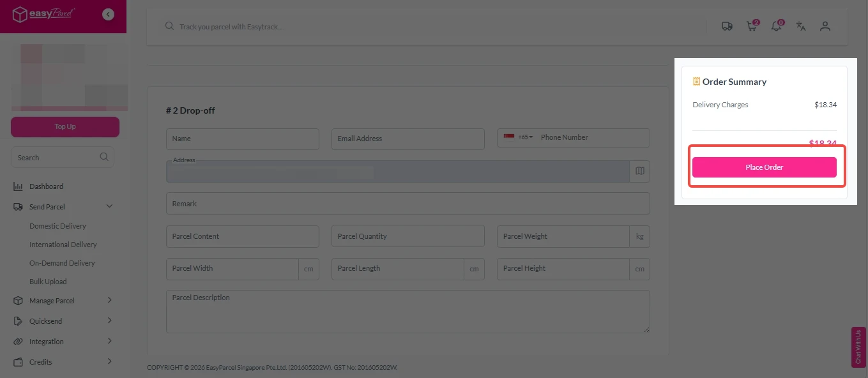The height and width of the screenshot is (378, 868).
Task: View notifications via the bell icon
Action: (776, 26)
